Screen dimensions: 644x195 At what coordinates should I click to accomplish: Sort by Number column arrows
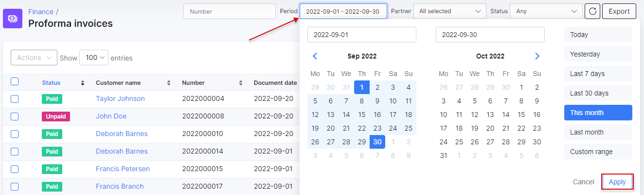[x=241, y=83]
